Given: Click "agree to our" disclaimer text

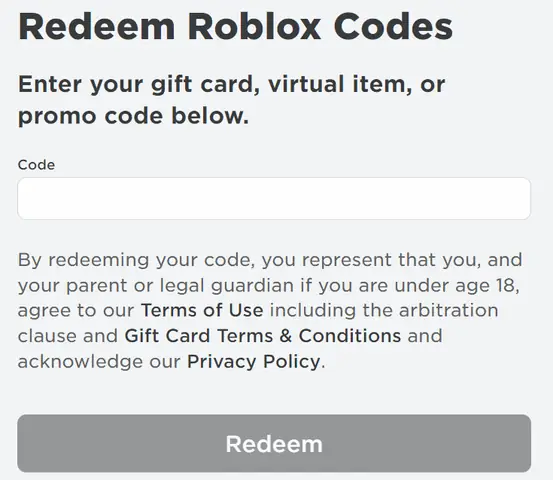Looking at the screenshot, I should pyautogui.click(x=76, y=311).
